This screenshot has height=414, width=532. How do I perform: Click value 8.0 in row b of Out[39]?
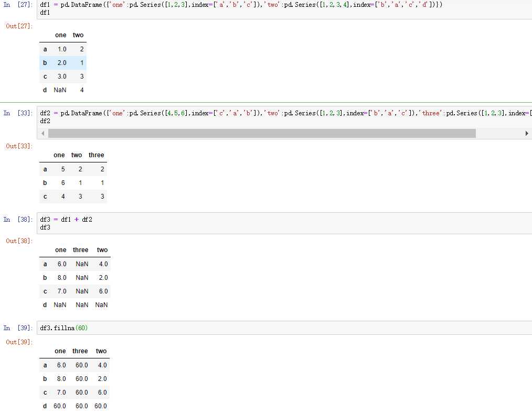(61, 379)
